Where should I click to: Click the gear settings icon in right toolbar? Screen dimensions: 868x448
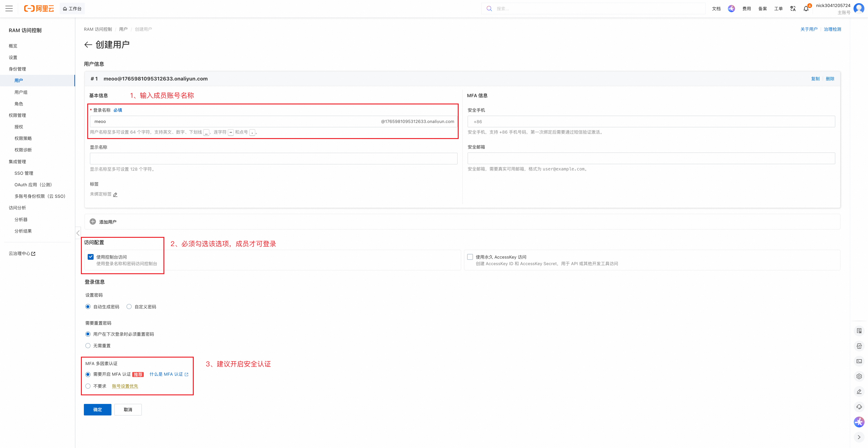click(859, 376)
